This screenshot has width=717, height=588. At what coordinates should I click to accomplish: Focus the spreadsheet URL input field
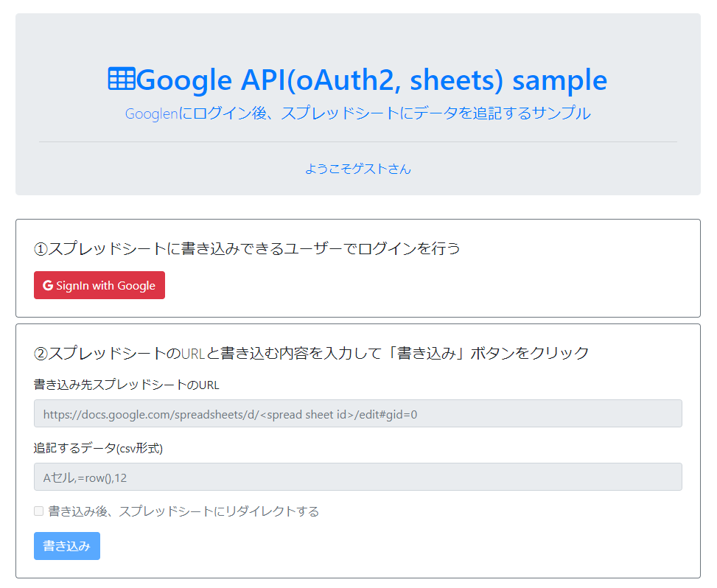[358, 413]
